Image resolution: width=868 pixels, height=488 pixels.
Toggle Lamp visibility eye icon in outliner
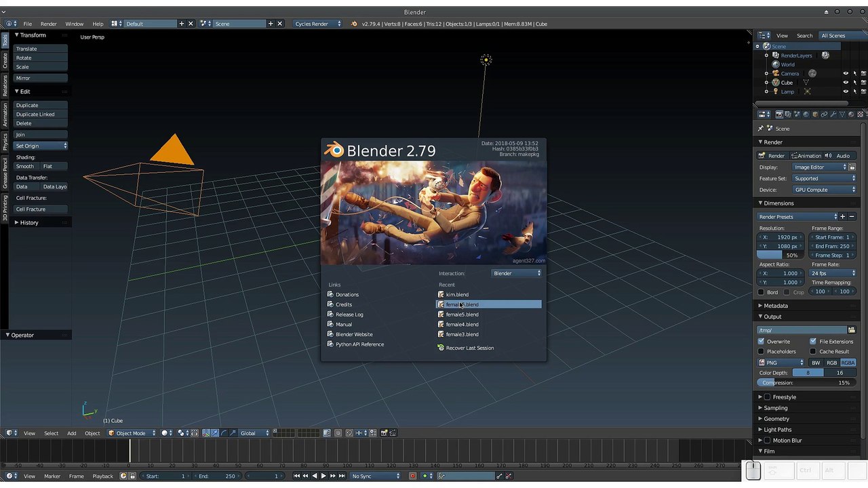click(x=846, y=91)
